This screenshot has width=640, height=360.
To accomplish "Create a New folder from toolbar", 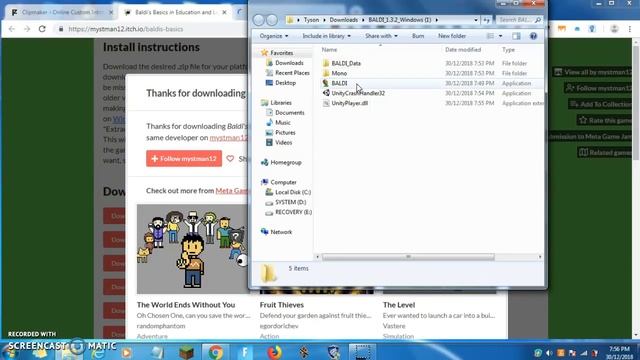I will 452,36.
